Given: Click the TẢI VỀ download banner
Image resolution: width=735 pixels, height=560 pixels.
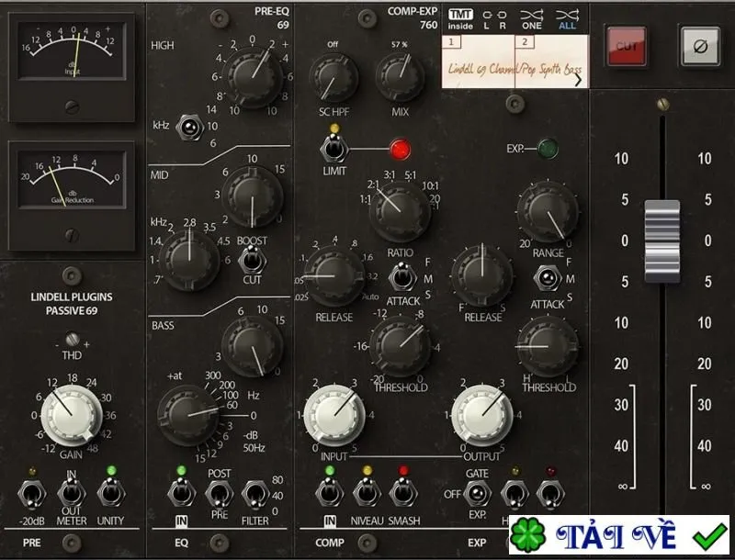Looking at the screenshot, I should tap(618, 534).
